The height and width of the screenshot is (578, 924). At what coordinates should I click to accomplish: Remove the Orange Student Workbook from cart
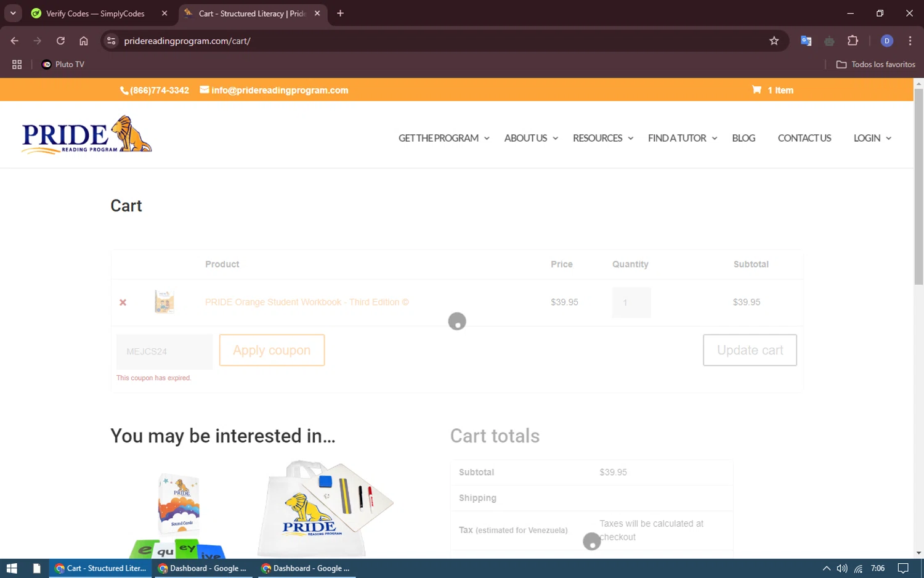click(x=123, y=303)
